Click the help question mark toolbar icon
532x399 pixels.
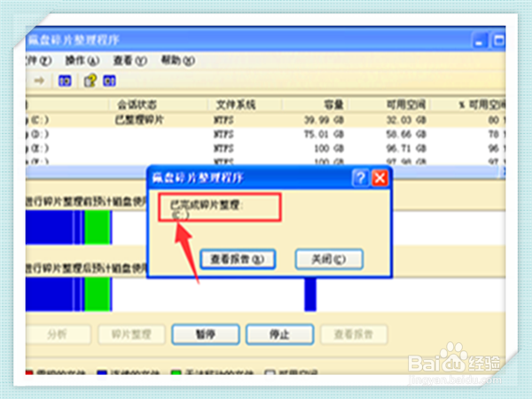(90, 81)
